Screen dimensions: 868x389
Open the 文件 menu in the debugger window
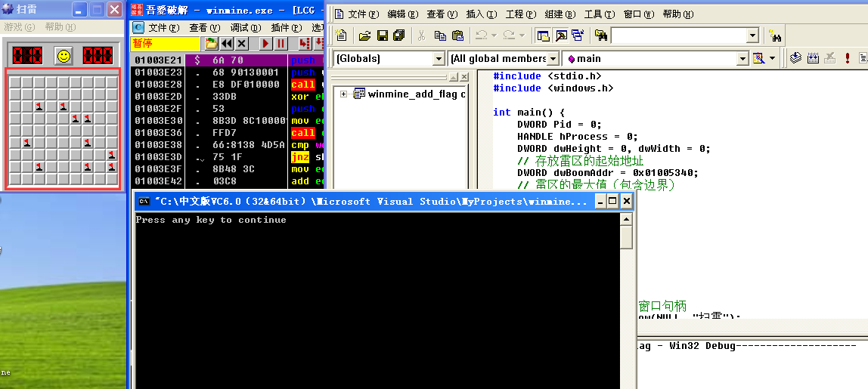tap(164, 27)
